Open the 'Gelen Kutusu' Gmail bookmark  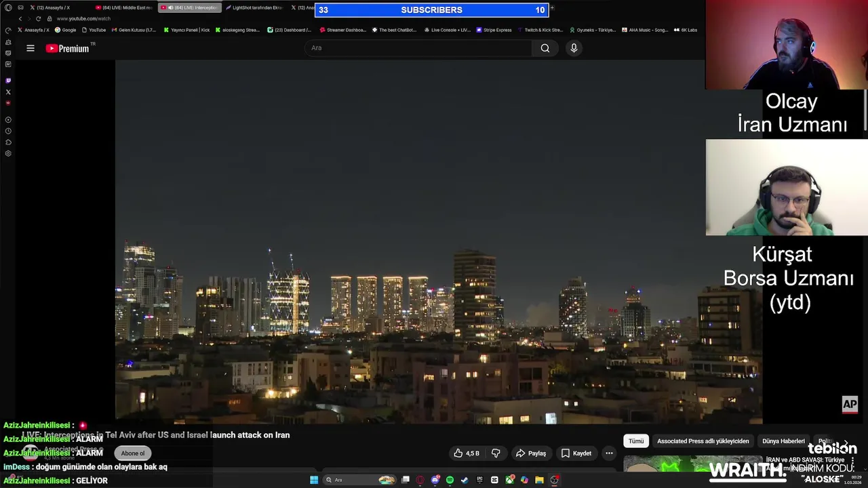pos(134,30)
